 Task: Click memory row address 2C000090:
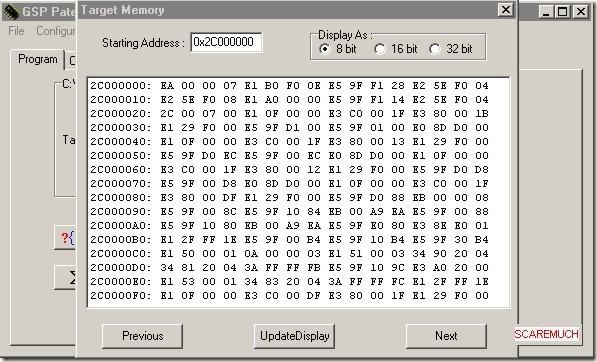[x=121, y=212]
